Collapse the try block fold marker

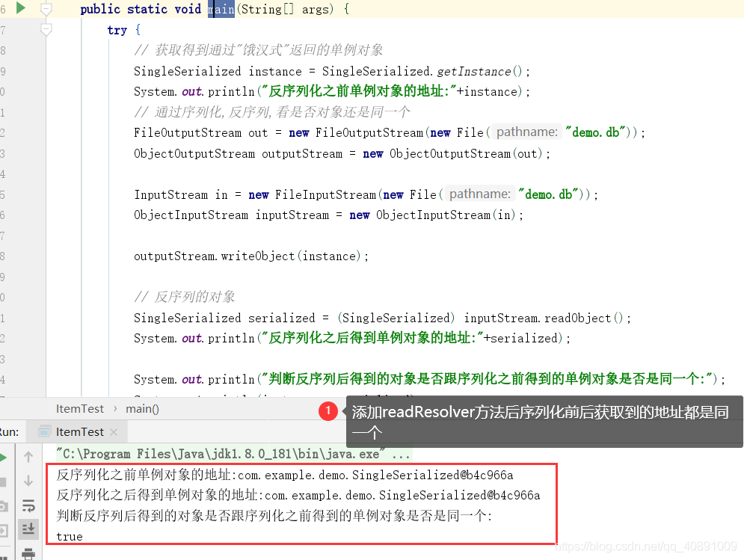[46, 30]
